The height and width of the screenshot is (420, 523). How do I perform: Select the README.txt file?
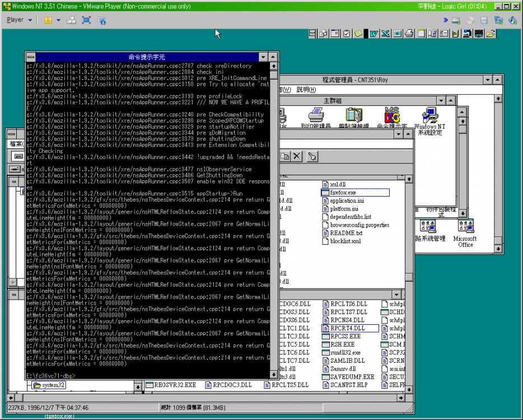pyautogui.click(x=345, y=233)
